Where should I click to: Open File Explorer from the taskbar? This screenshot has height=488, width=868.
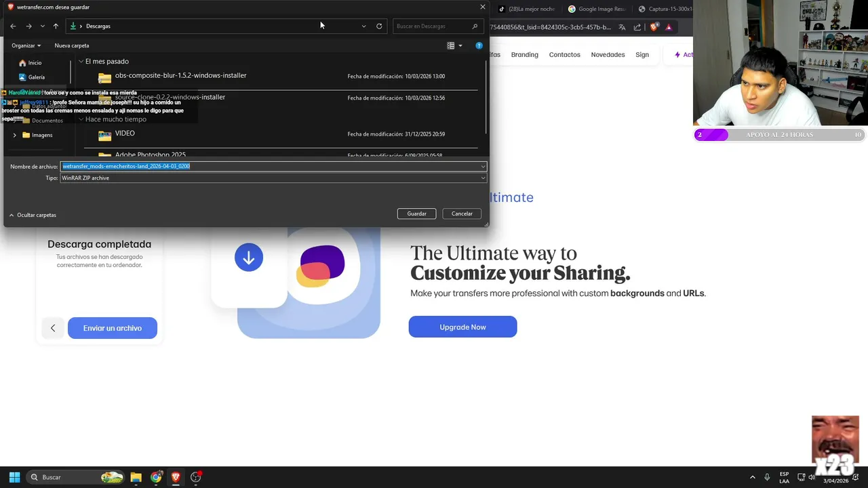[x=136, y=477]
